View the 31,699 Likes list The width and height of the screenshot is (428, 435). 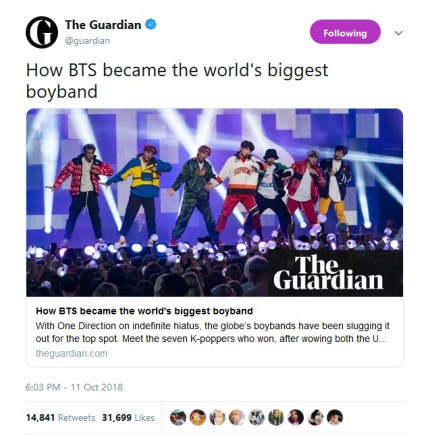point(128,418)
